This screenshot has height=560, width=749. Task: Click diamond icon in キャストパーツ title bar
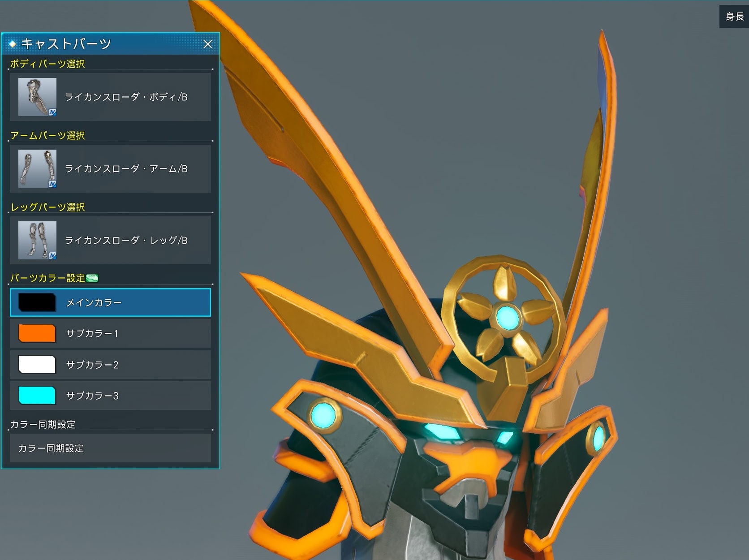pyautogui.click(x=13, y=44)
